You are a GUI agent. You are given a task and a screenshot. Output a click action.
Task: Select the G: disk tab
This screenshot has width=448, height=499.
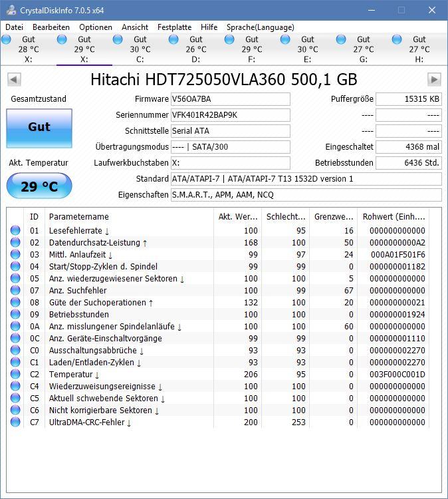click(x=364, y=49)
